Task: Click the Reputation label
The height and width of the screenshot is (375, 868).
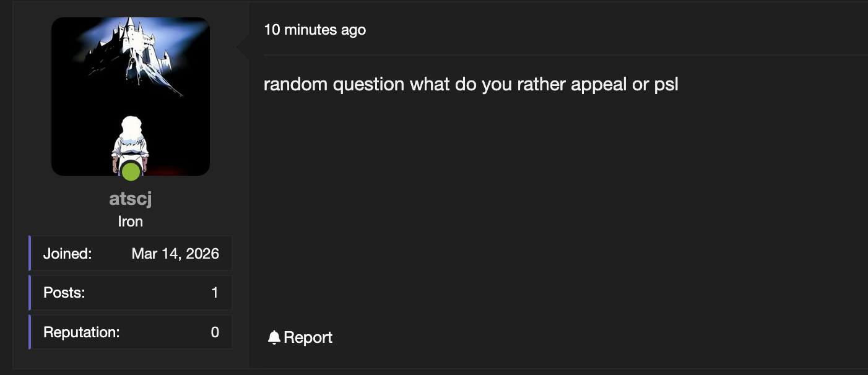Action: (x=81, y=332)
